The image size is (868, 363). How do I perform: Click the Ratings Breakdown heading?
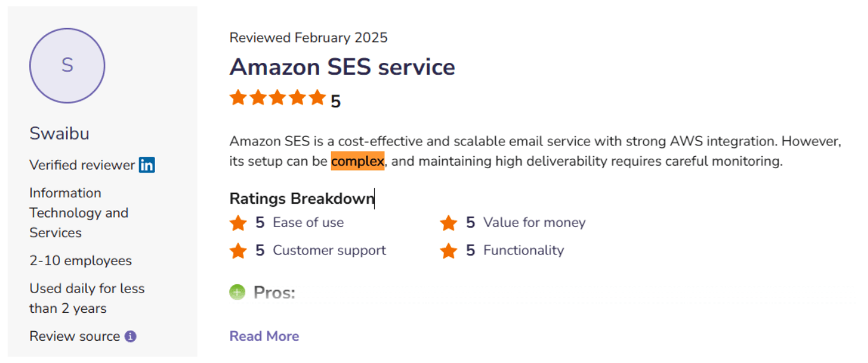click(x=302, y=199)
